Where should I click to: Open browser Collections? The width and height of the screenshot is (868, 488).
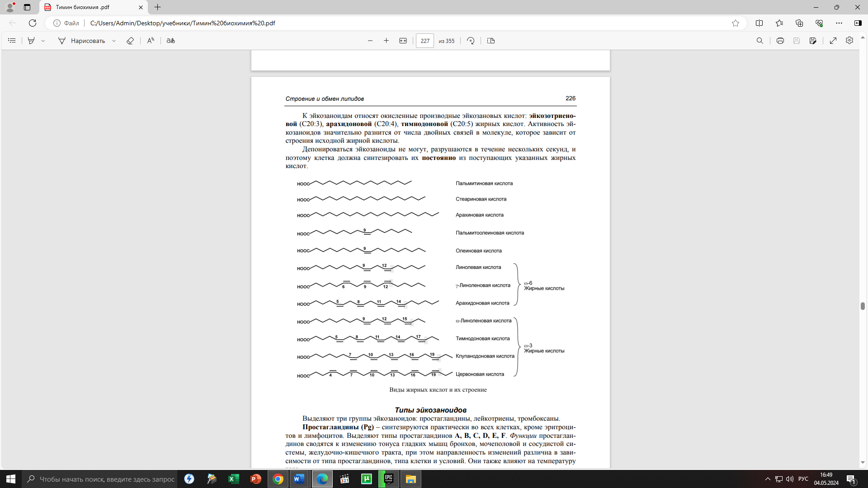[799, 23]
